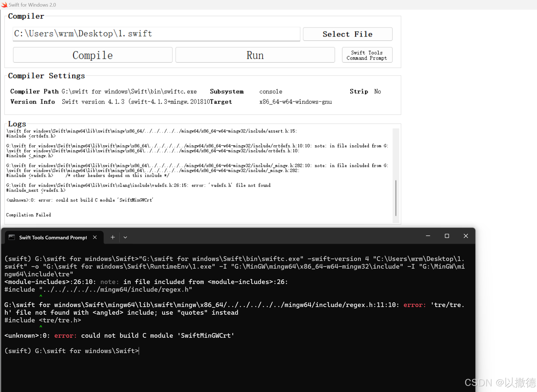The image size is (537, 392).
Task: Click the terminal tab's console icon
Action: pos(12,237)
